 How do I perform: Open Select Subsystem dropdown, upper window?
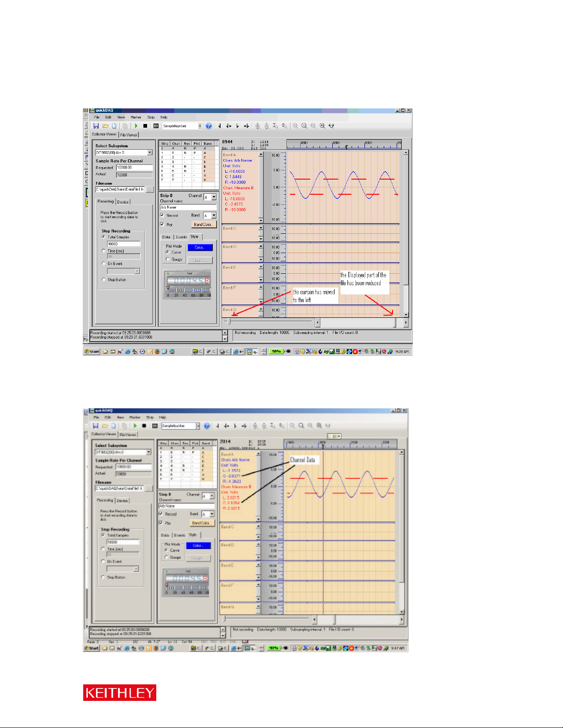150,152
